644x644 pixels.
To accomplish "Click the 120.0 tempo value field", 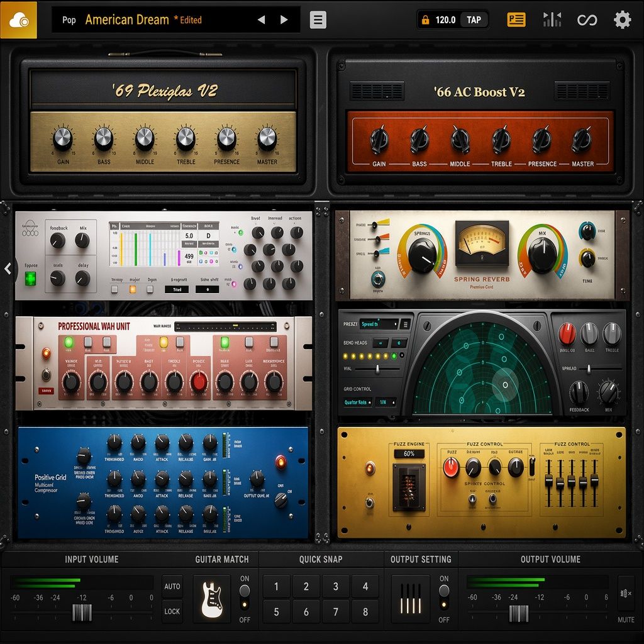I will 445,19.
